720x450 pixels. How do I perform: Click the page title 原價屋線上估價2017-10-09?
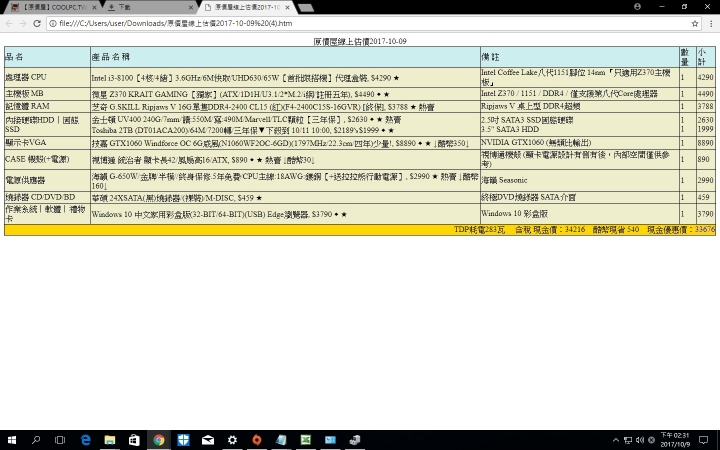[360, 41]
